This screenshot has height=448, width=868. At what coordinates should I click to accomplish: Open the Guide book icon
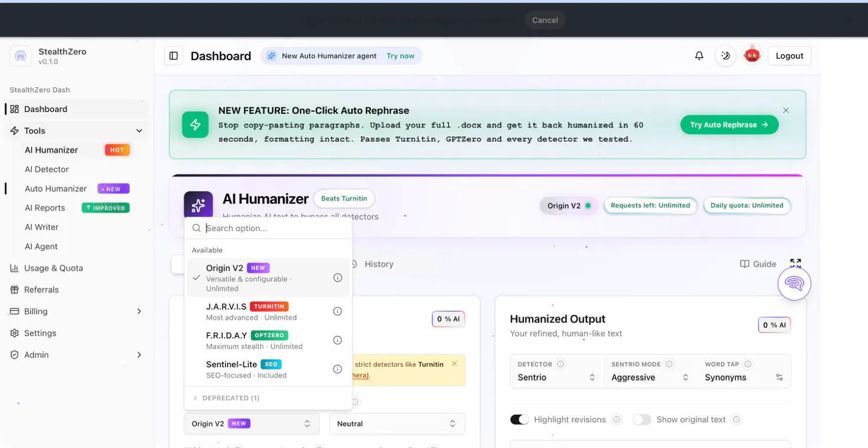point(745,264)
